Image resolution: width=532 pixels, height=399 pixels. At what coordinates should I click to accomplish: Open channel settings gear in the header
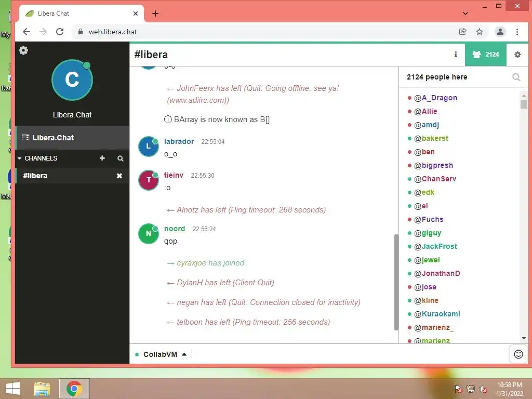coord(517,54)
